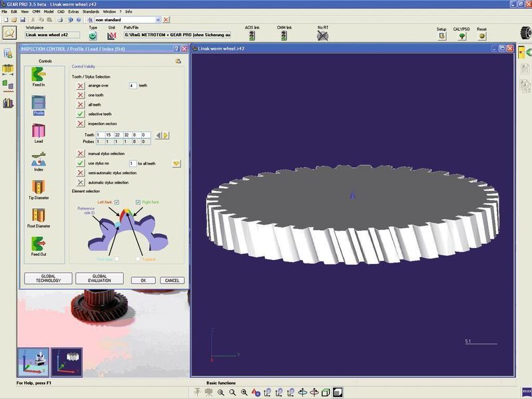
Task: Open the Standards menu
Action: [91, 11]
